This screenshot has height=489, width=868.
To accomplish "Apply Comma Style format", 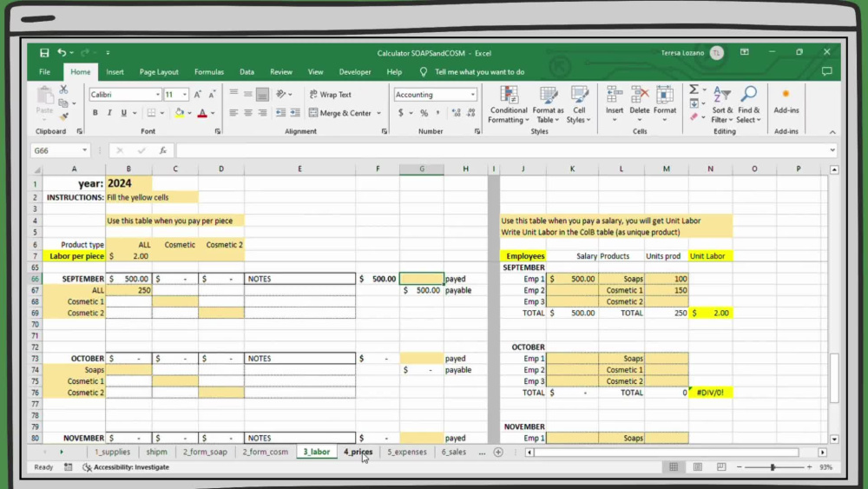I will [437, 113].
